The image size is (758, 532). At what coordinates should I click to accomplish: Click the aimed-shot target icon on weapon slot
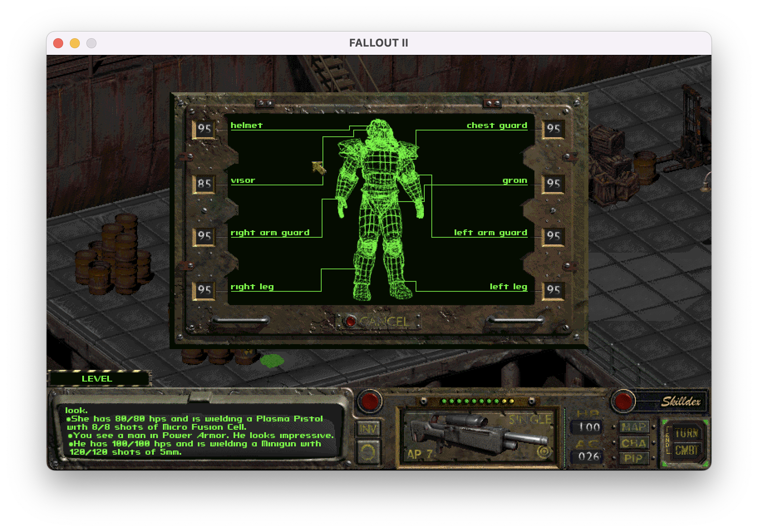[x=544, y=452]
